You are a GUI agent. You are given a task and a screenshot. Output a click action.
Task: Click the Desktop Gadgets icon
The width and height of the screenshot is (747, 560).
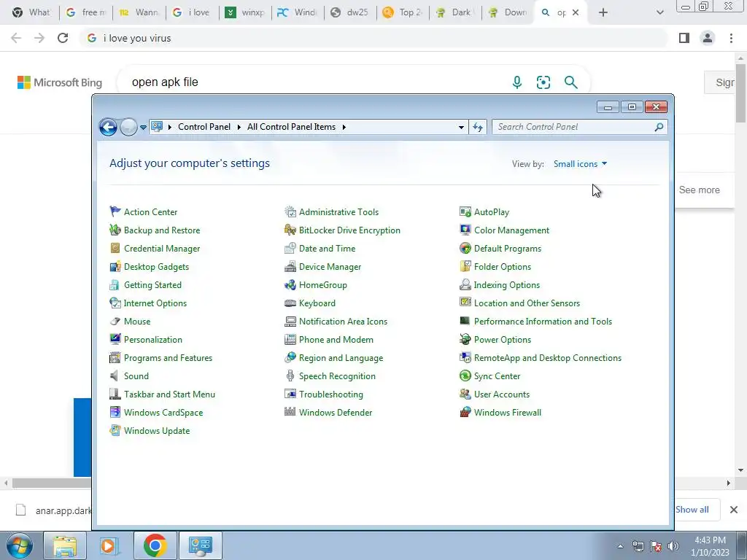pos(115,267)
